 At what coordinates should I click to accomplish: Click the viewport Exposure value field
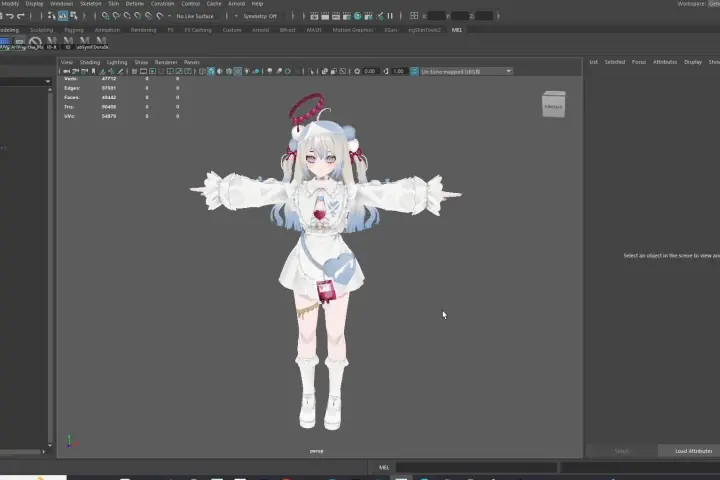click(370, 71)
